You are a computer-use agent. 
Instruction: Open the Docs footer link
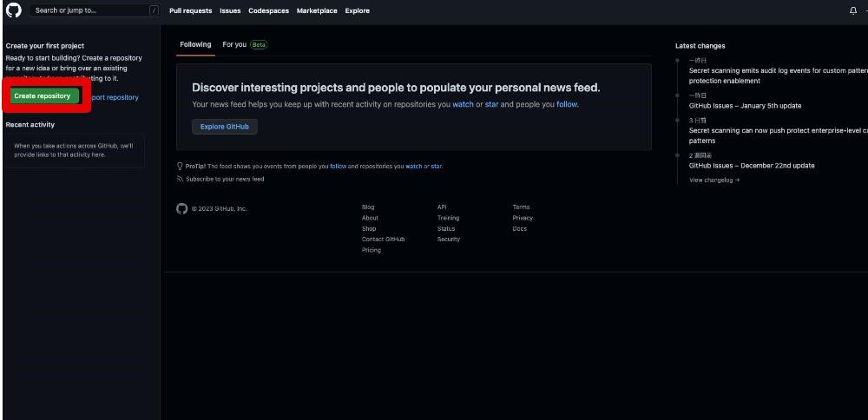[520, 228]
